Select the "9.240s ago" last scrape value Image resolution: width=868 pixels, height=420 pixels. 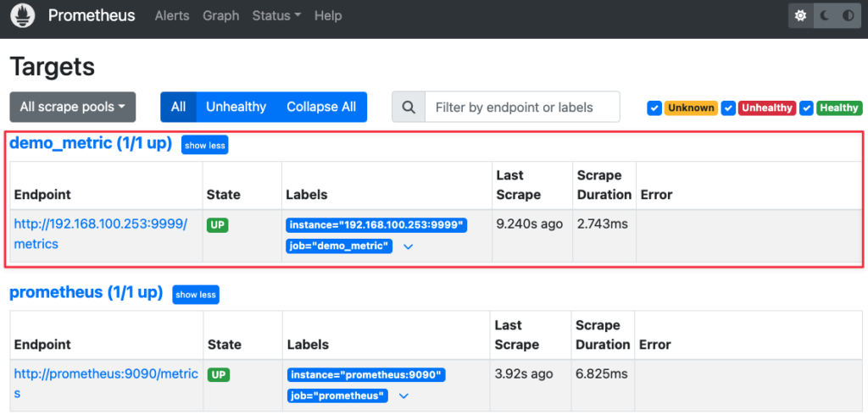pos(530,224)
